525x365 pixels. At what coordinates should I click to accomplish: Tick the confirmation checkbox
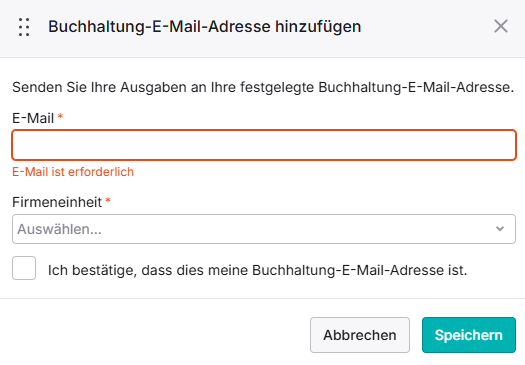click(x=24, y=268)
